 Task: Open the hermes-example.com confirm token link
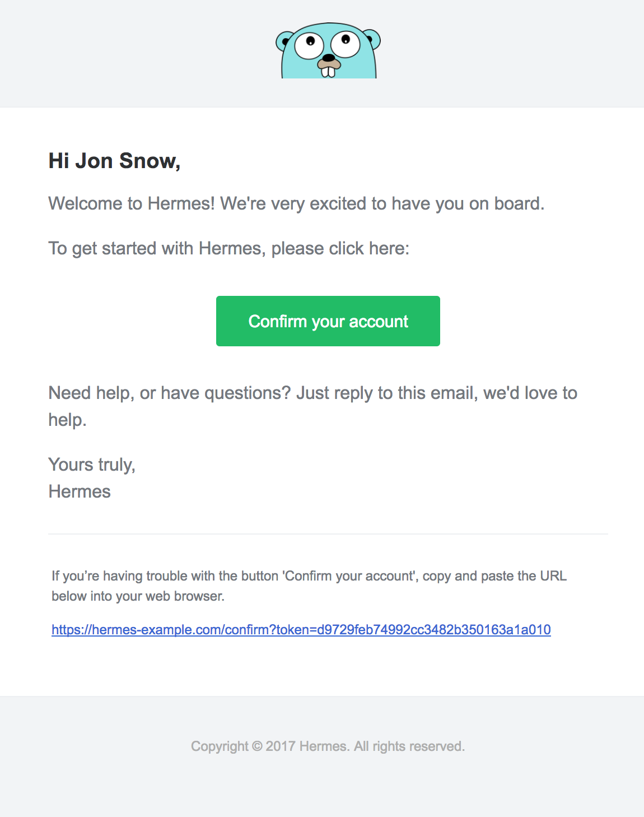click(301, 630)
